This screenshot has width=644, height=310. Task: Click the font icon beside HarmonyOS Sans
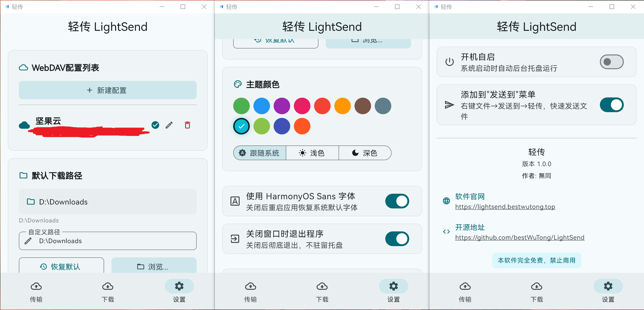[235, 201]
